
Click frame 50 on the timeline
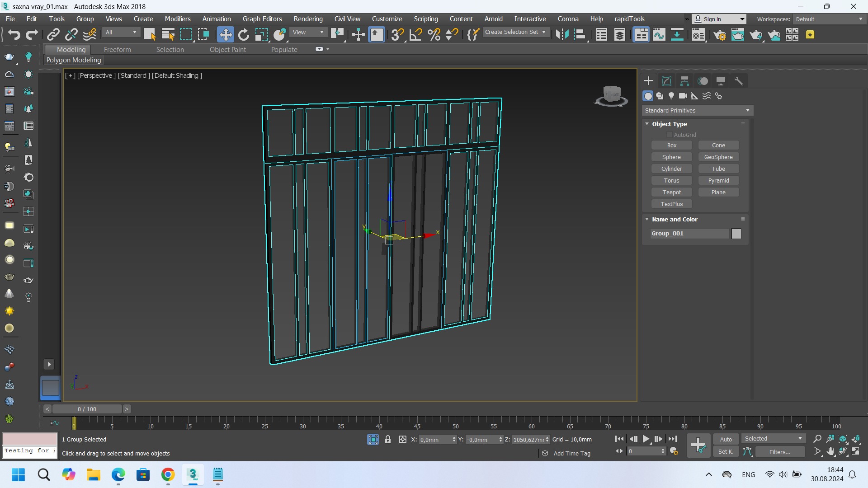456,423
